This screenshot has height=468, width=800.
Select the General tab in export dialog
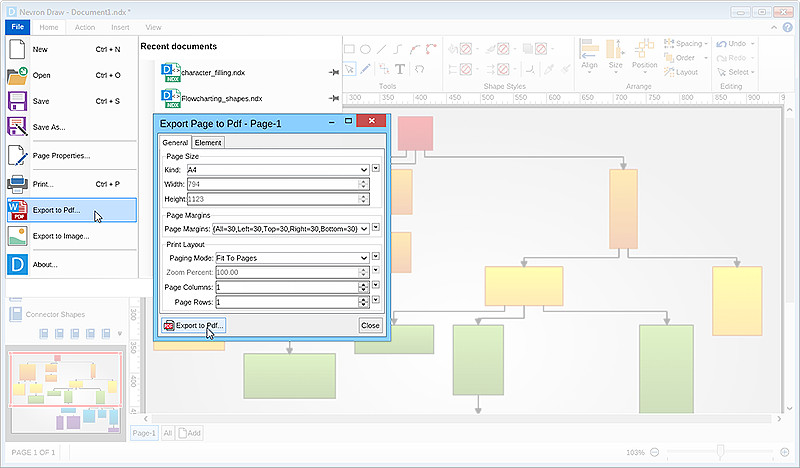[x=175, y=142]
